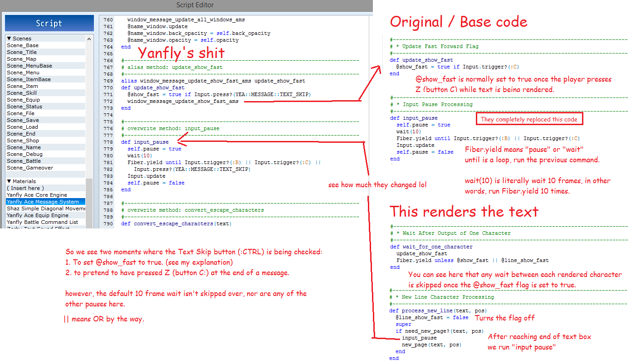The image size is (631, 364).
Task: Select Scene_File script
Action: pos(45,113)
